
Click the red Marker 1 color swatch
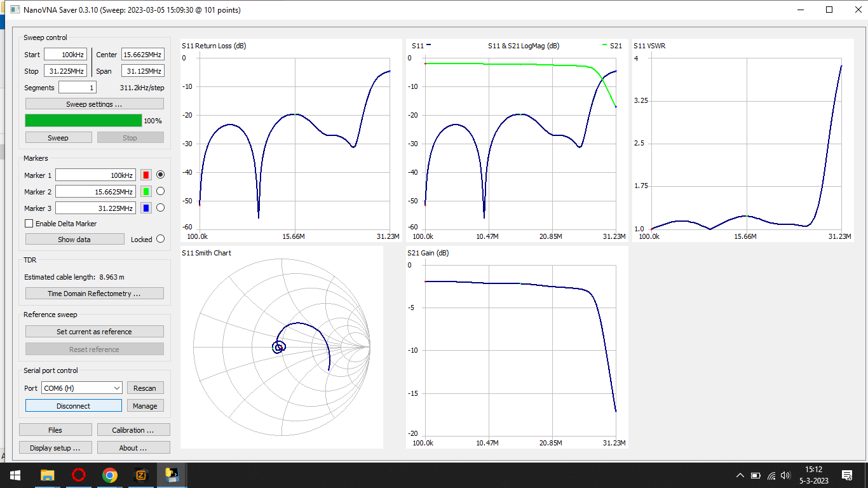point(146,175)
